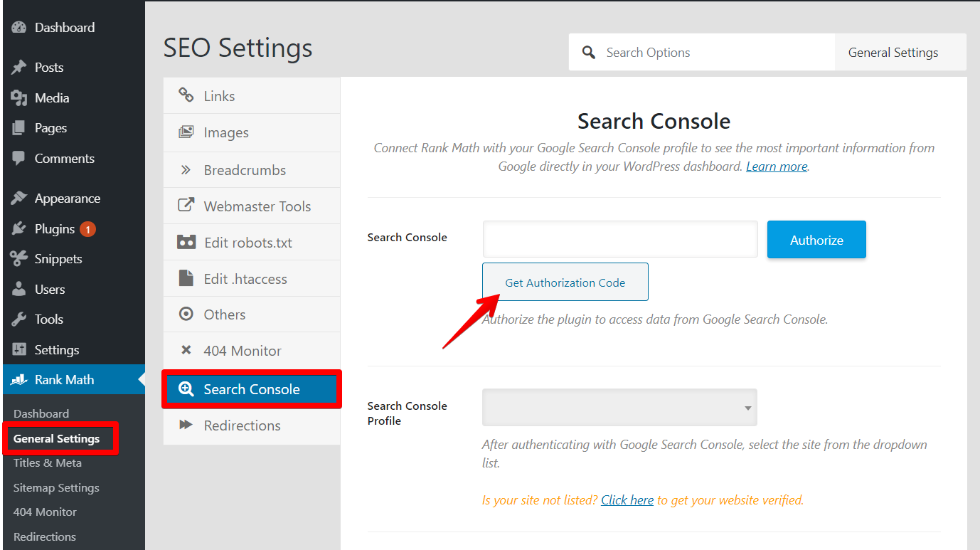Click the Links chain icon

[186, 95]
